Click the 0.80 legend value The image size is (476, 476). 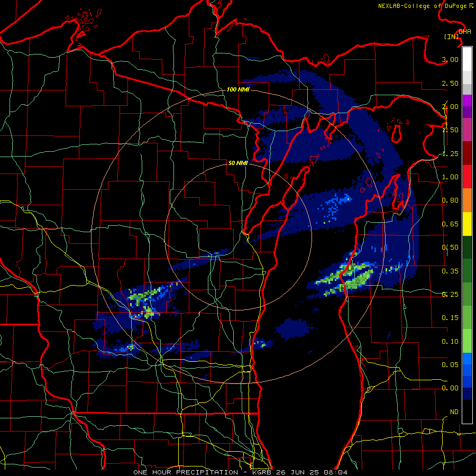(x=450, y=200)
